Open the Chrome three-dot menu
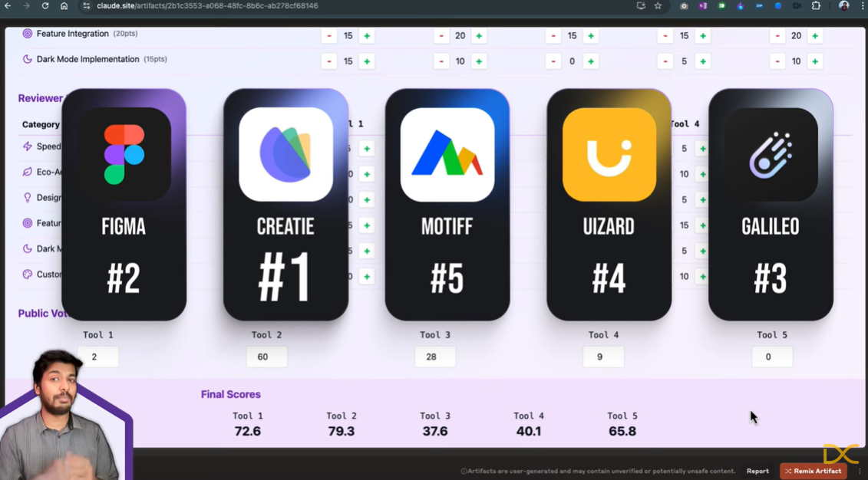 [863, 5]
